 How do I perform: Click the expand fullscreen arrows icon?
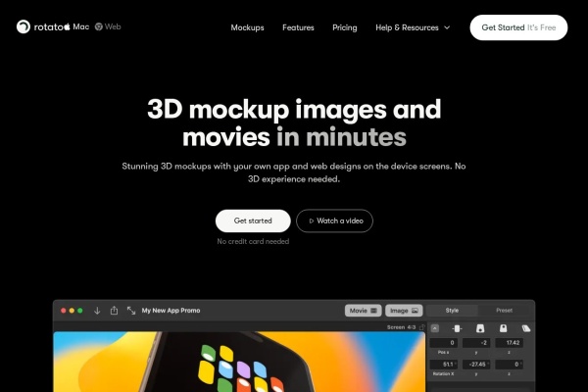[x=131, y=311]
